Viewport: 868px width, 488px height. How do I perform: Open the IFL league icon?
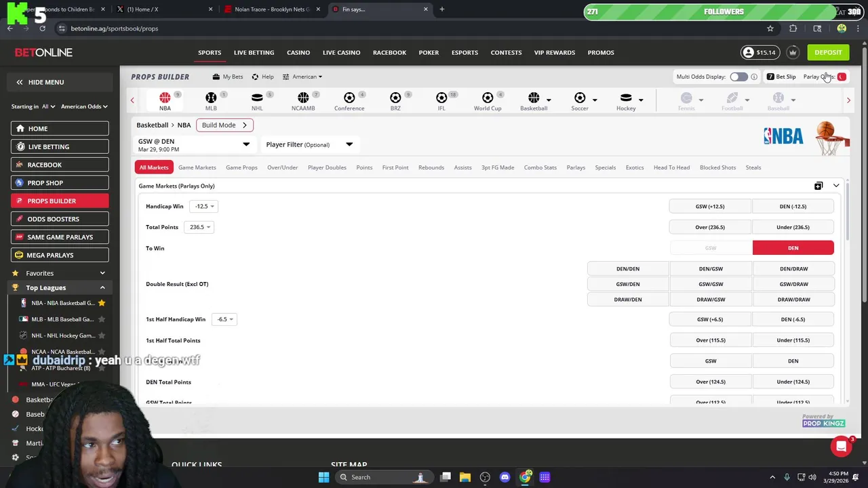(x=441, y=98)
